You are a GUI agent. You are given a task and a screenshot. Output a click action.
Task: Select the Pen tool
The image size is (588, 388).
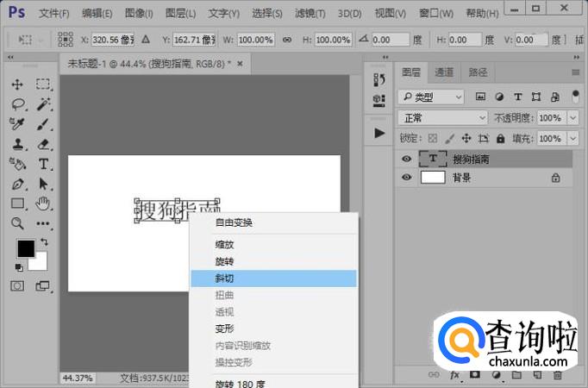pyautogui.click(x=17, y=184)
